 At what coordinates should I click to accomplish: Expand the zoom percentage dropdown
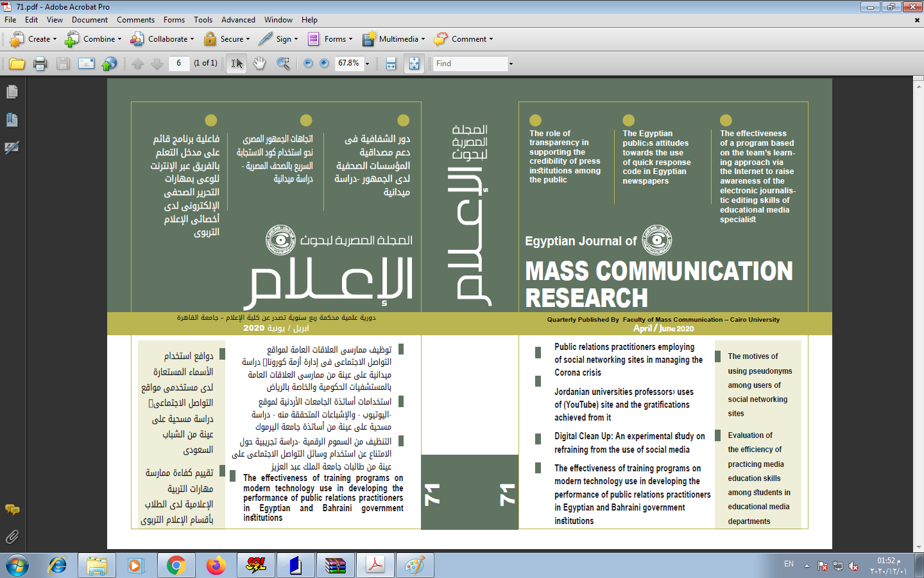click(367, 64)
